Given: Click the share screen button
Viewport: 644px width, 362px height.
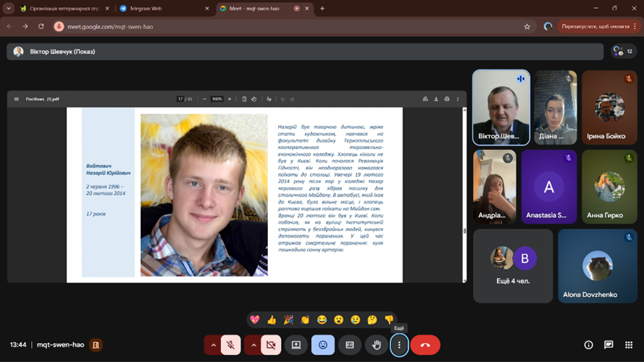Looking at the screenshot, I should click(296, 345).
